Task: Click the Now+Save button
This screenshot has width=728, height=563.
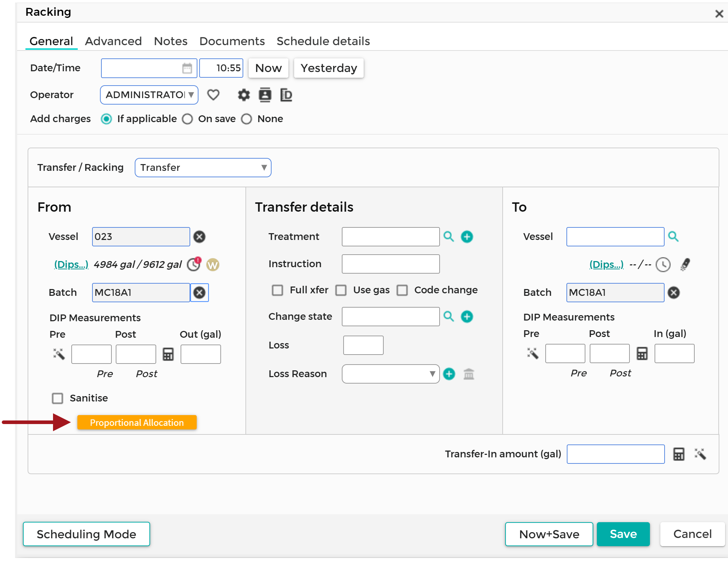Action: click(549, 534)
